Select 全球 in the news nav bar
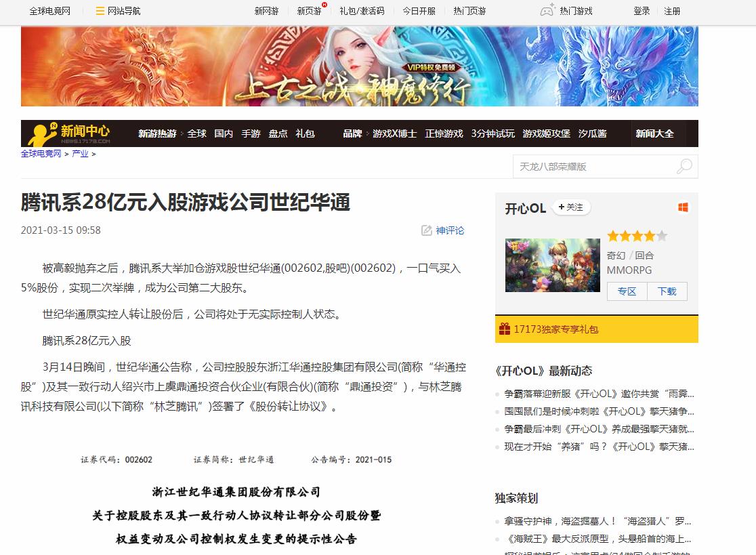Screen dimensions: 756x555 tap(196, 133)
